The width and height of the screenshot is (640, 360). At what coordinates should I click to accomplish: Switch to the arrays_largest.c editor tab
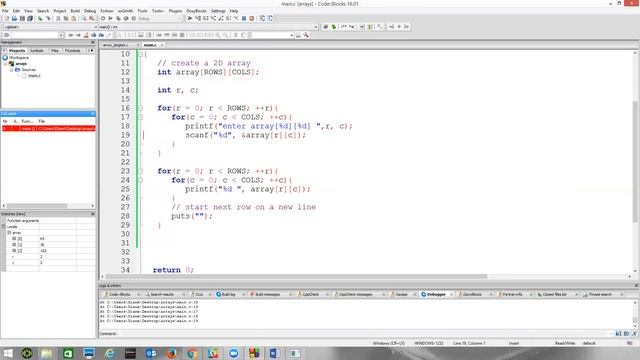tap(116, 45)
